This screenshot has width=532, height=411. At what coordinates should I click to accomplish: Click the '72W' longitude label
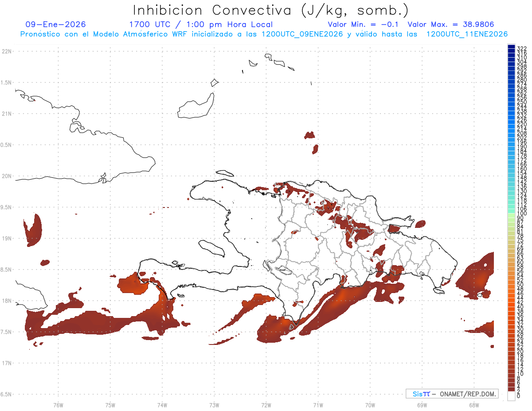(x=266, y=405)
